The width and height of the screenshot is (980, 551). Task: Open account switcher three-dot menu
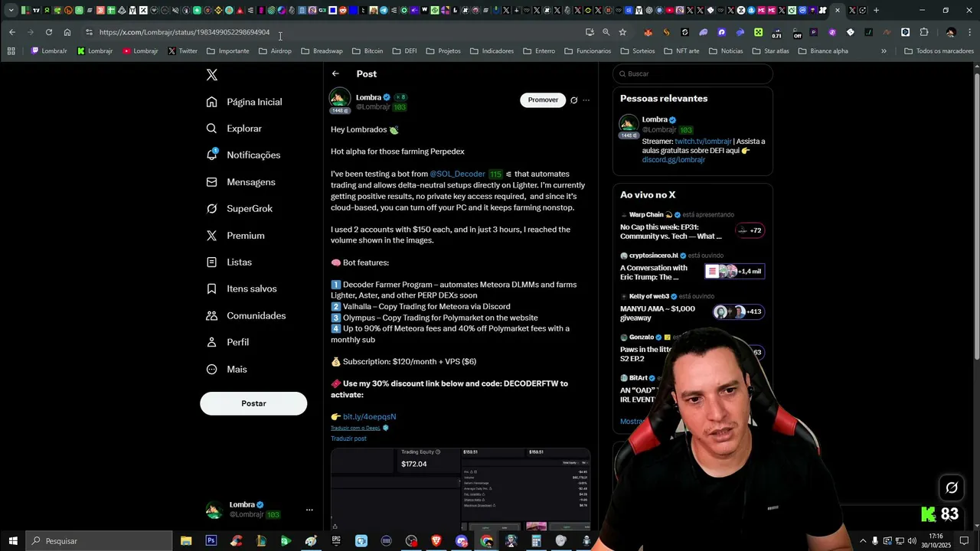coord(309,510)
